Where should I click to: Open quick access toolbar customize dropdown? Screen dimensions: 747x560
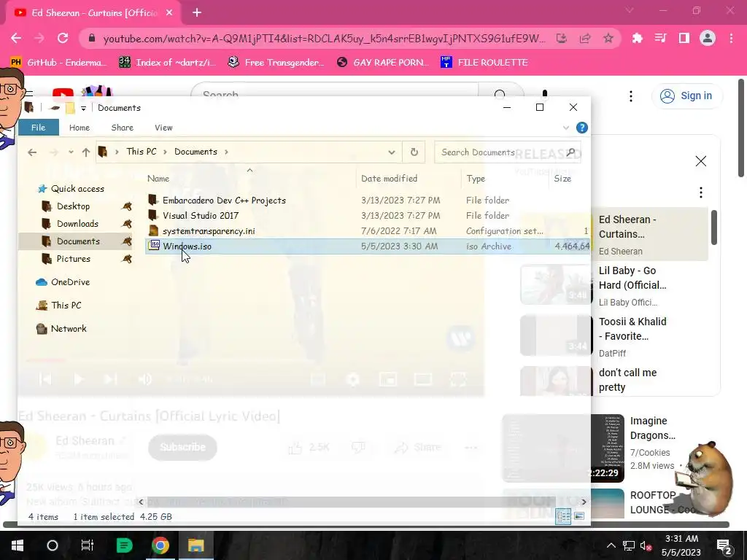point(83,108)
